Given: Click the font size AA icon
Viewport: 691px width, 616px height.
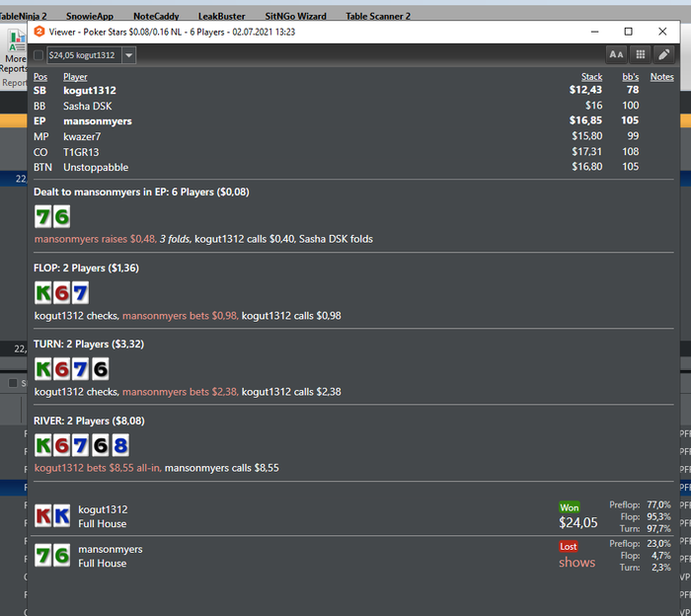Looking at the screenshot, I should [x=616, y=54].
